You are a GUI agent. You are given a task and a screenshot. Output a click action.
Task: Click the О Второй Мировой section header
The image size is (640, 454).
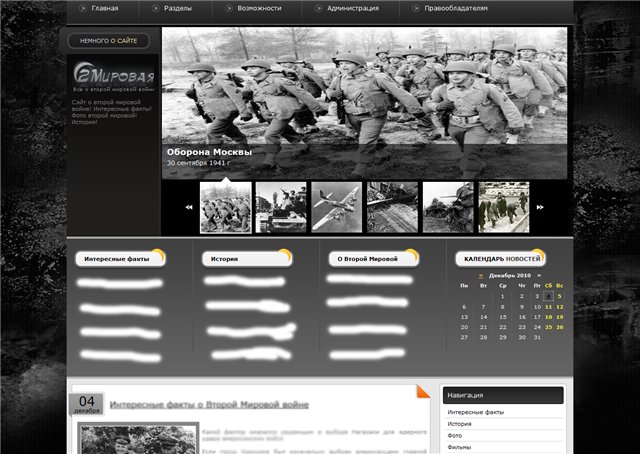367,259
